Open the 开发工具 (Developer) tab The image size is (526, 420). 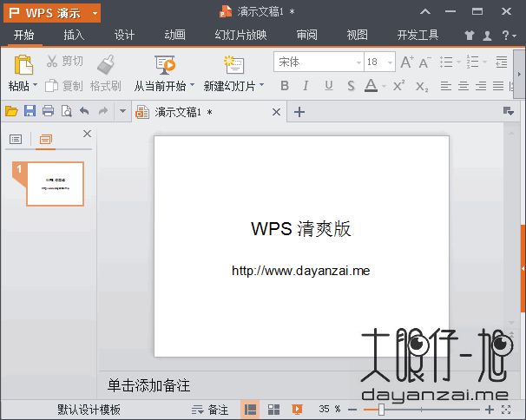(x=418, y=35)
